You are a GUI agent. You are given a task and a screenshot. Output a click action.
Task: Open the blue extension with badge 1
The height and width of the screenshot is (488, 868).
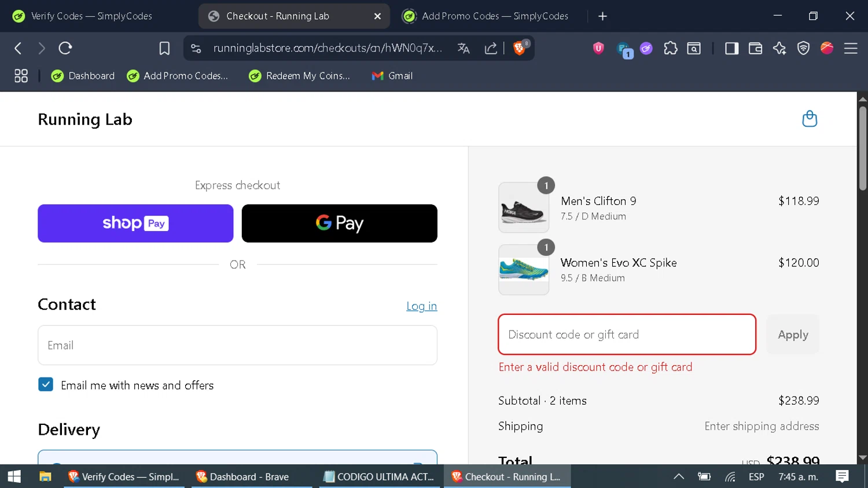pyautogui.click(x=624, y=50)
